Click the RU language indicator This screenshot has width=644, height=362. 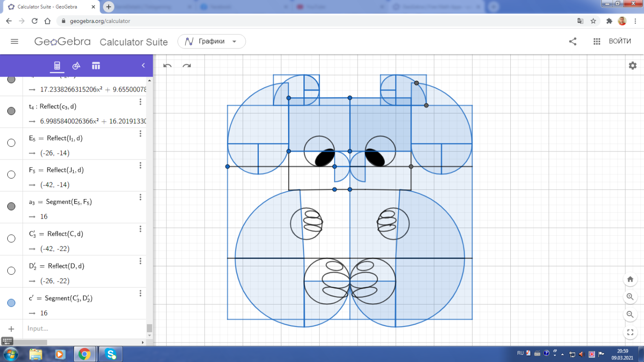click(520, 353)
